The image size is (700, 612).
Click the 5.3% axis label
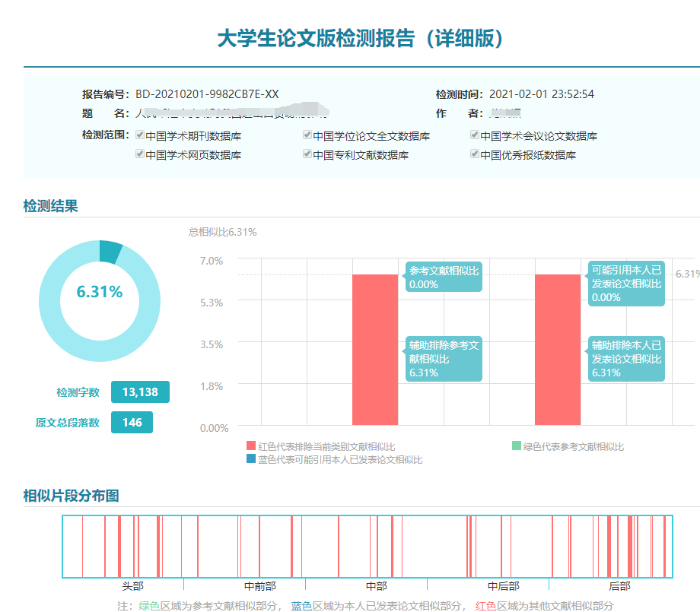click(x=212, y=303)
